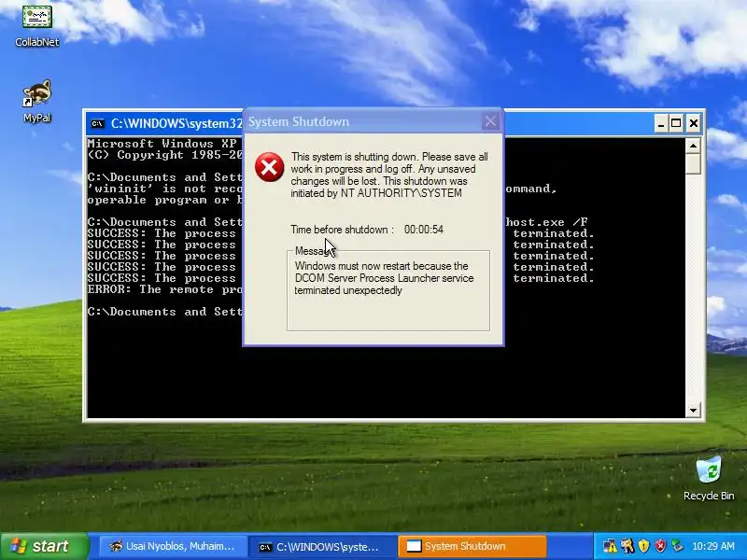Open the Start menu
This screenshot has height=560, width=747.
click(x=44, y=546)
